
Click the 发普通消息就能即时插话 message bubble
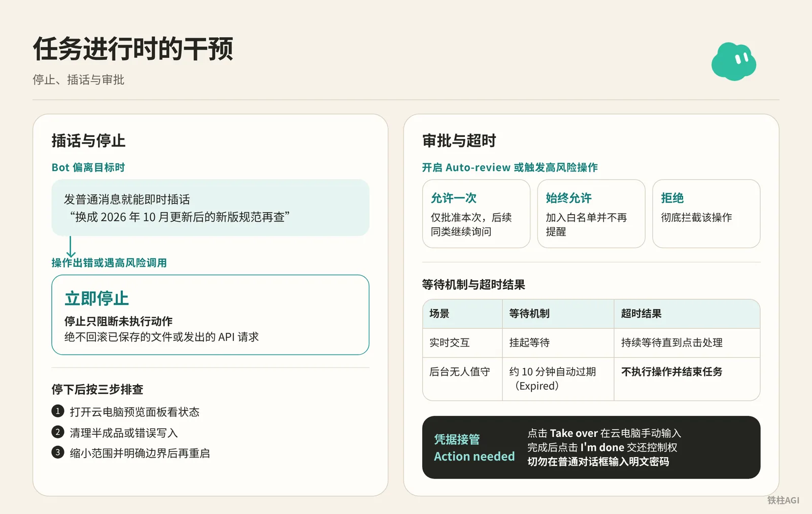[x=210, y=208]
